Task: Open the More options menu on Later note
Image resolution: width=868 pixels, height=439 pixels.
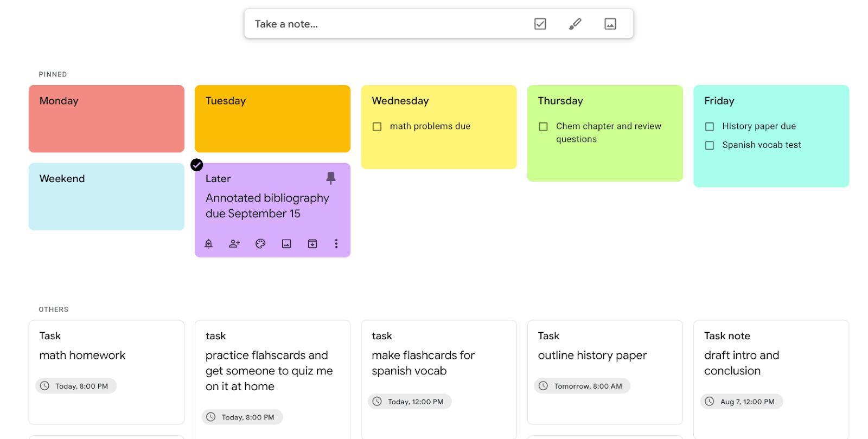Action: pyautogui.click(x=336, y=244)
